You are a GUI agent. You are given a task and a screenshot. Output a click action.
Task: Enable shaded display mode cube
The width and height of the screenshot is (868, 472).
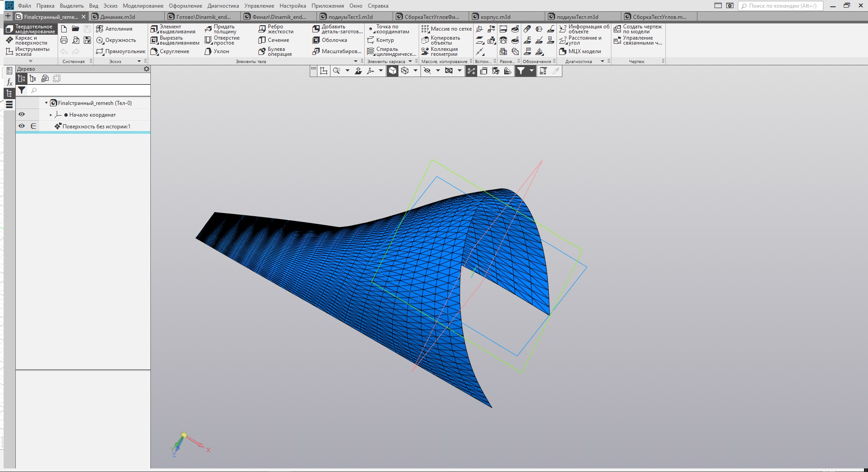coord(393,71)
